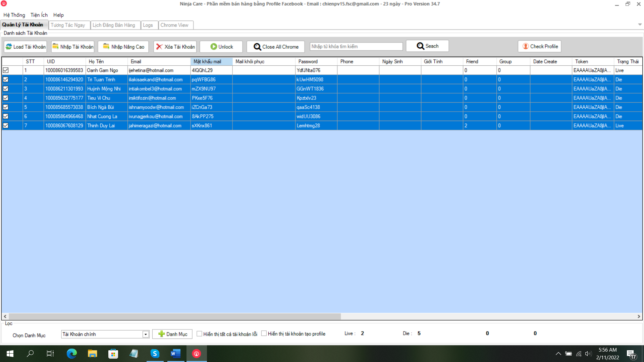Enable Hiển thị tất cả tài khoản lỗi checkbox
The height and width of the screenshot is (362, 644).
click(199, 334)
